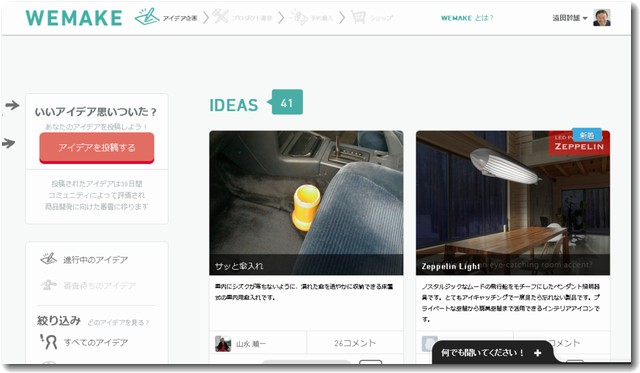
Task: Click the Zeppelin Light description text
Action: click(x=511, y=303)
